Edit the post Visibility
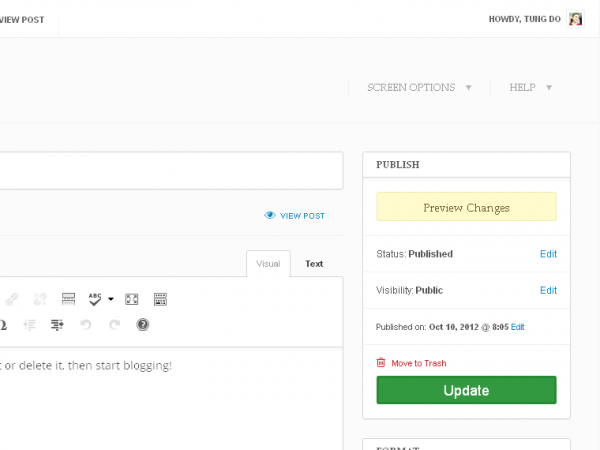The width and height of the screenshot is (600, 450). click(x=548, y=290)
